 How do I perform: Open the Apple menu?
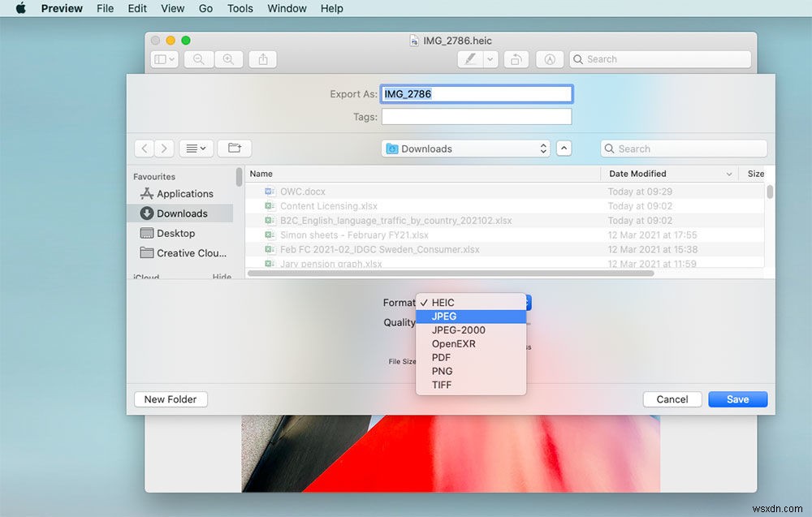point(19,8)
